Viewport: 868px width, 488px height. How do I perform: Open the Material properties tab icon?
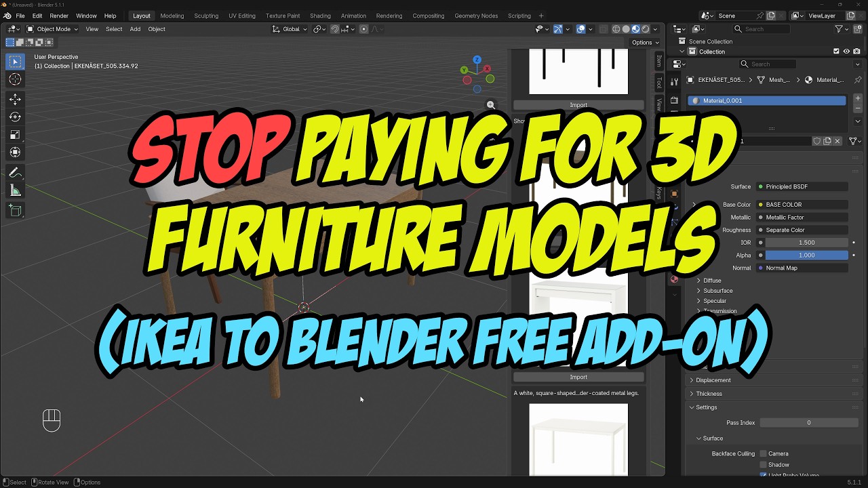674,279
